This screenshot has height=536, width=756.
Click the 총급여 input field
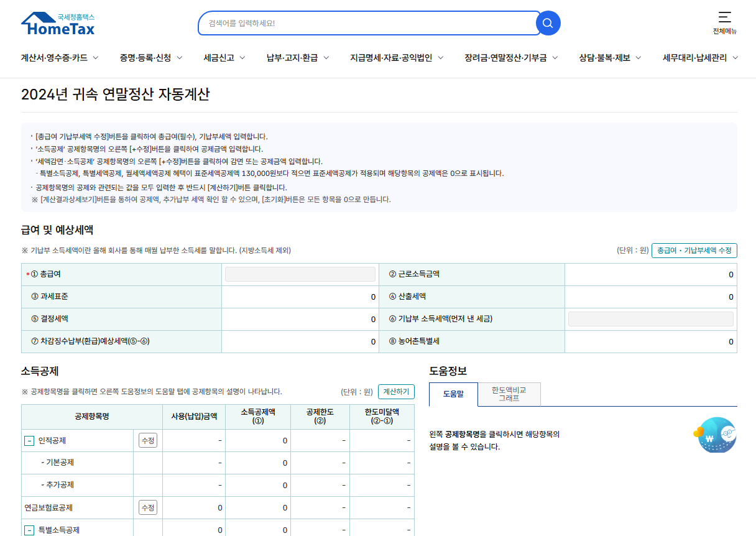(x=300, y=274)
